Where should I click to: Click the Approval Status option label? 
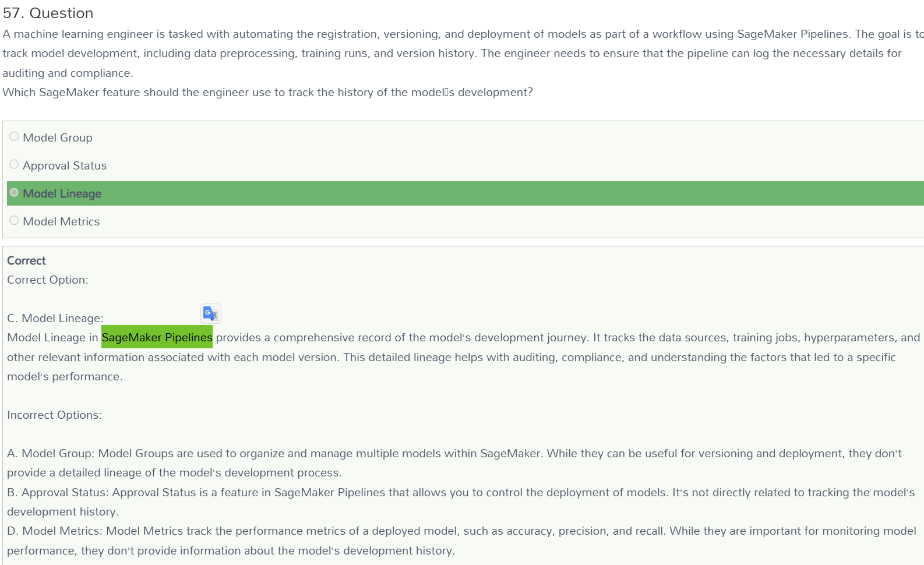[65, 165]
